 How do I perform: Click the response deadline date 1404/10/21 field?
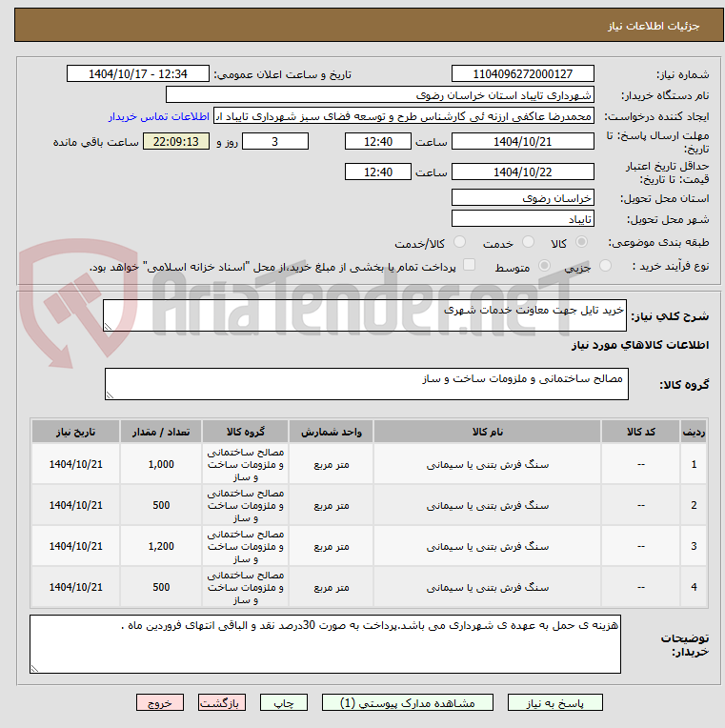[x=523, y=141]
